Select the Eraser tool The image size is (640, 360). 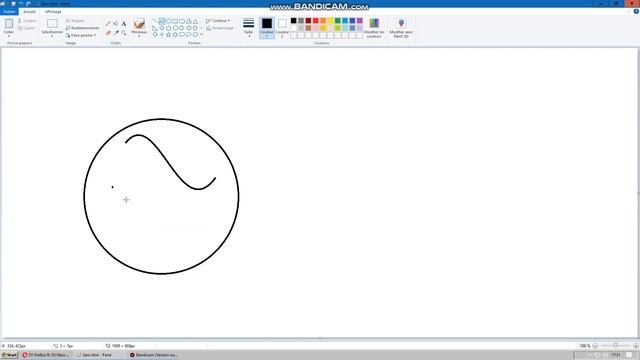click(x=108, y=33)
